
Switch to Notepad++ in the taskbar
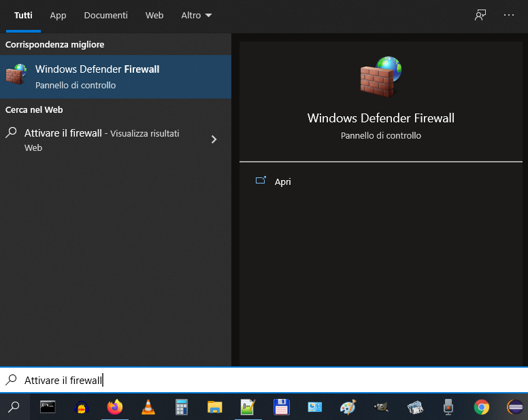click(x=248, y=407)
